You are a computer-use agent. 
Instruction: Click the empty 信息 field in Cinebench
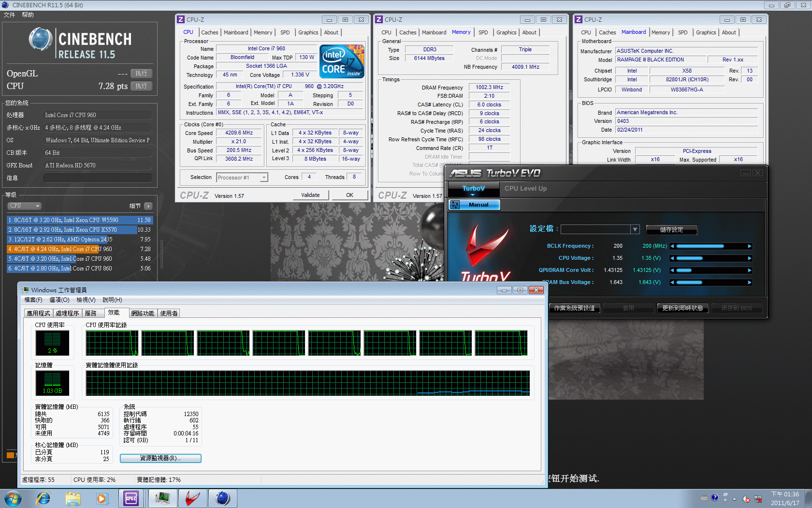[x=97, y=178]
